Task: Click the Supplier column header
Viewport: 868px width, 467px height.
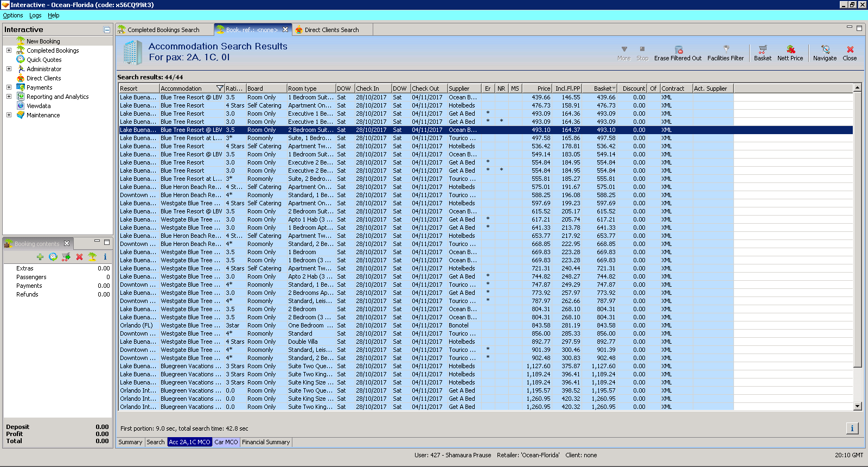Action: pos(464,89)
